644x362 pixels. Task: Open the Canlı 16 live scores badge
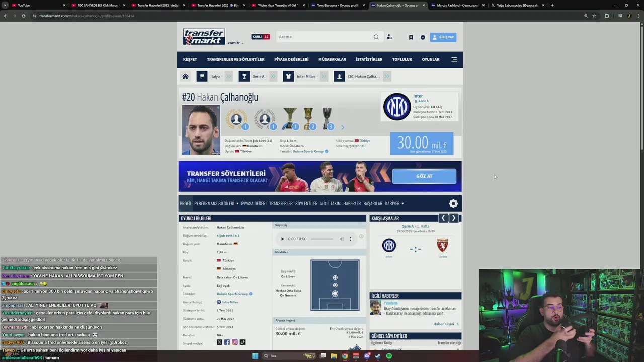[261, 37]
